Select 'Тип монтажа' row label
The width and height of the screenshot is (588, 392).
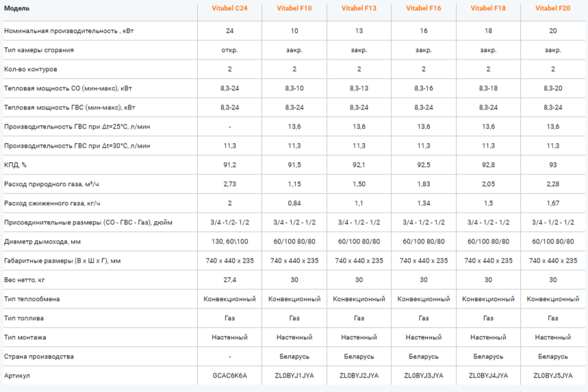tap(25, 337)
